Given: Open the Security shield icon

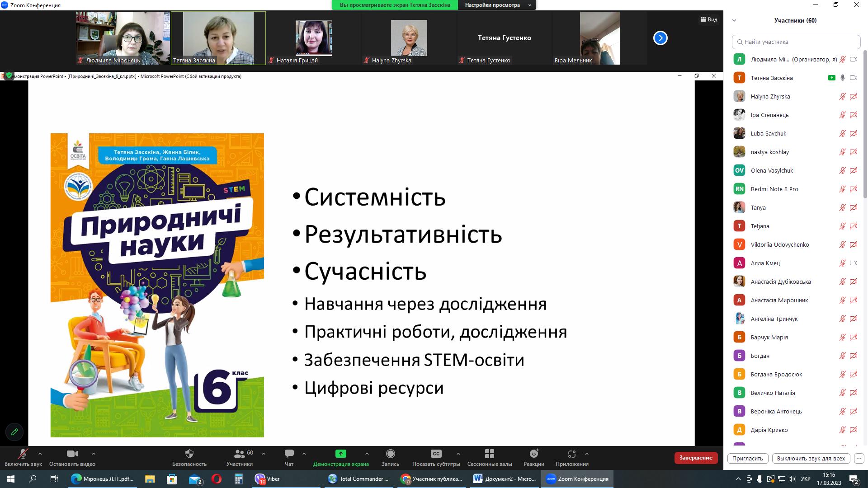Looking at the screenshot, I should [189, 454].
